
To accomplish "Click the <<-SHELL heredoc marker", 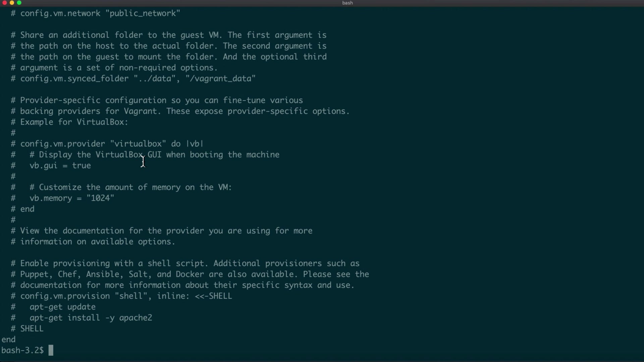I will click(x=213, y=296).
